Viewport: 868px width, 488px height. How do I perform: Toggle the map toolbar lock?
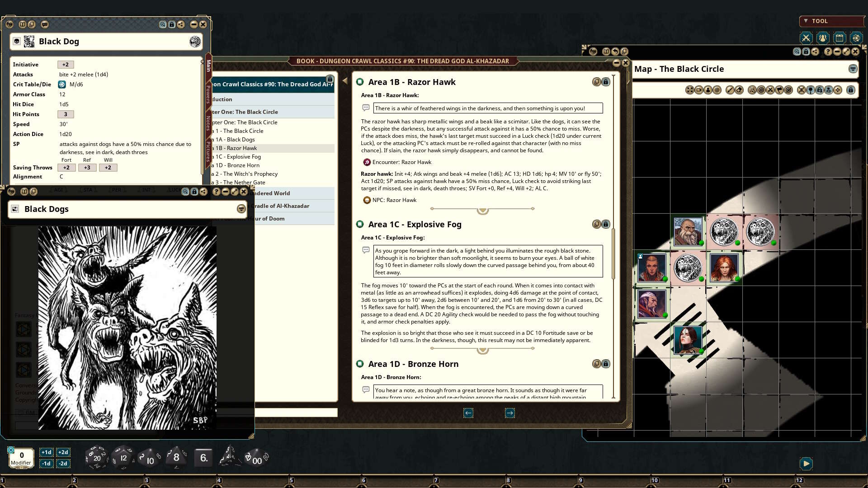(851, 90)
